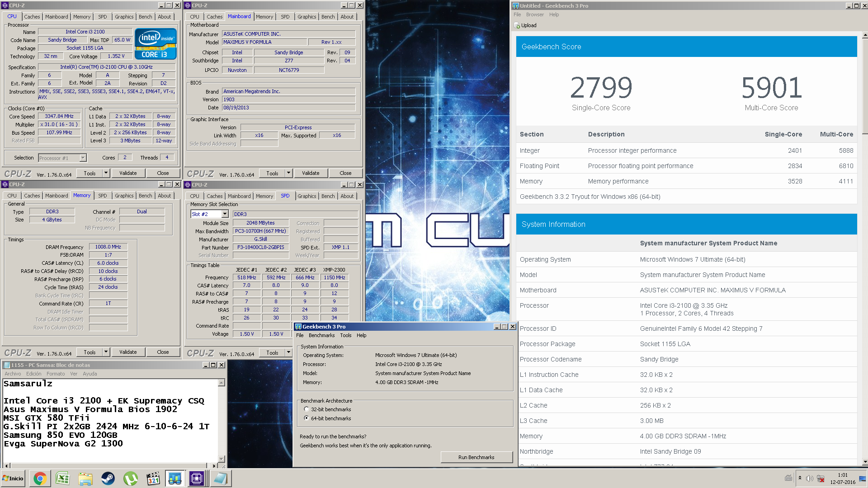
Task: Launch Steam from the taskbar
Action: click(108, 479)
